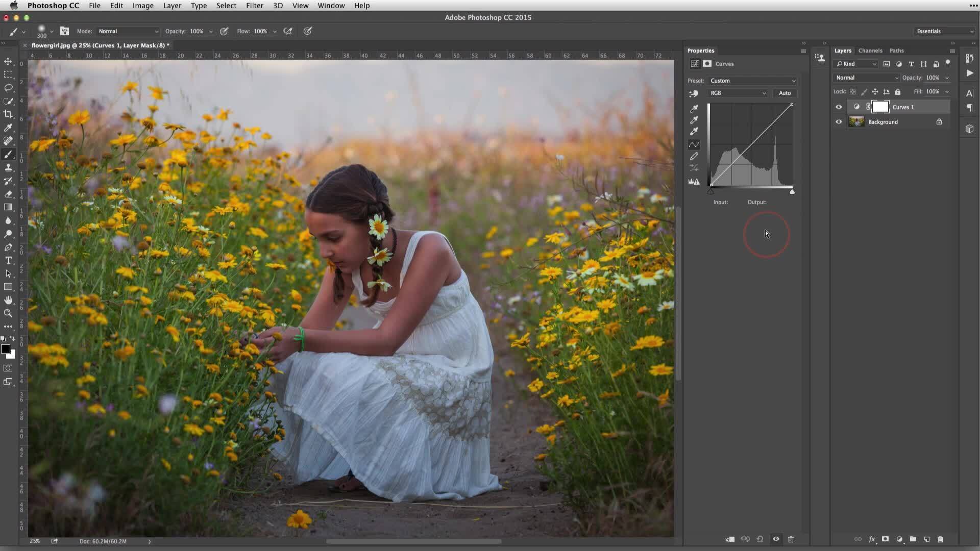Add a layer mask in Layers panel
This screenshot has height=551, width=980.
point(886,539)
